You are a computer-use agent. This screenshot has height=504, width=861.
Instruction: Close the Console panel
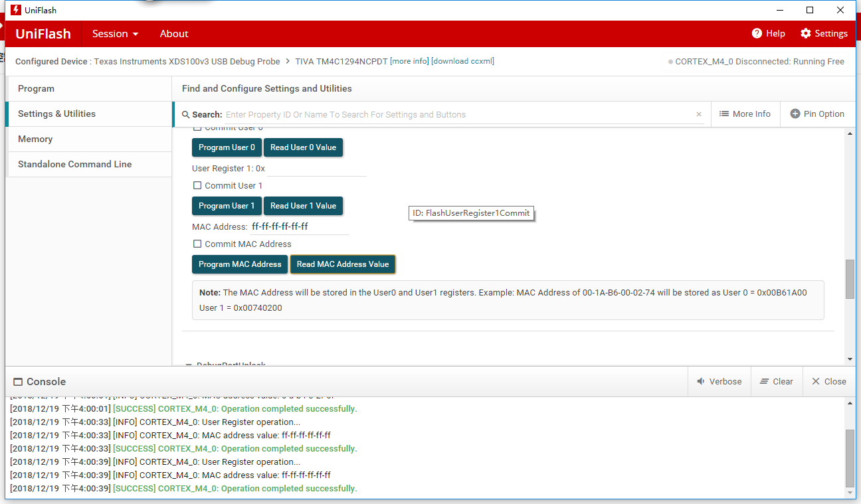pyautogui.click(x=829, y=382)
